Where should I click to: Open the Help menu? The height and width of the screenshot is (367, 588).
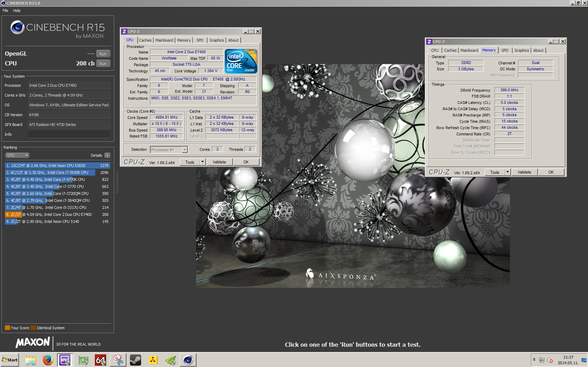[17, 10]
